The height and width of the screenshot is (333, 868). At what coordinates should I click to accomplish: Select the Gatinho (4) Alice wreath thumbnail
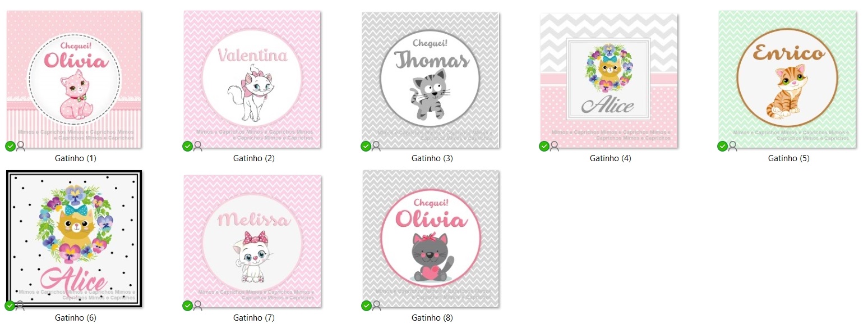tap(609, 79)
